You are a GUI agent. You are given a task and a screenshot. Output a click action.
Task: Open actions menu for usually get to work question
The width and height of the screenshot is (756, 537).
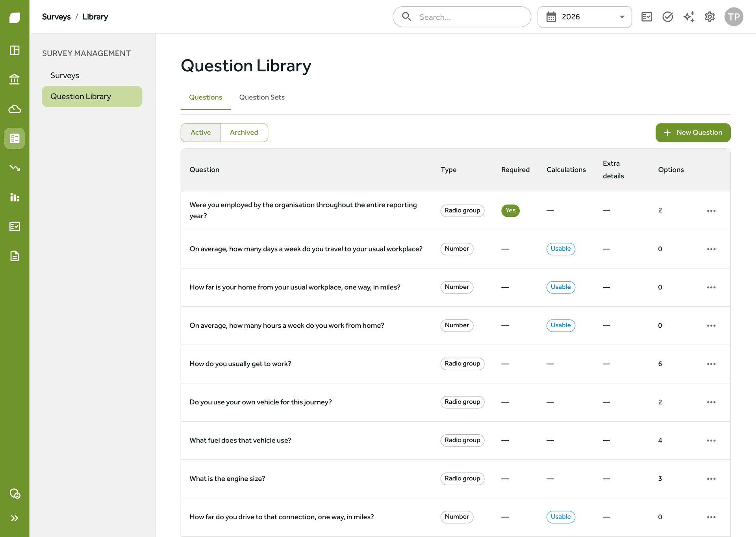pyautogui.click(x=711, y=364)
